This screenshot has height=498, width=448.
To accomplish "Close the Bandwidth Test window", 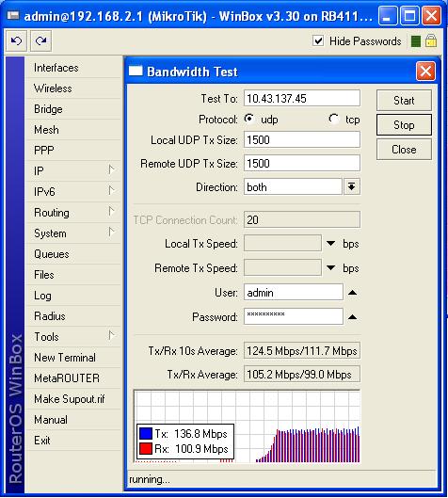I will [x=425, y=72].
